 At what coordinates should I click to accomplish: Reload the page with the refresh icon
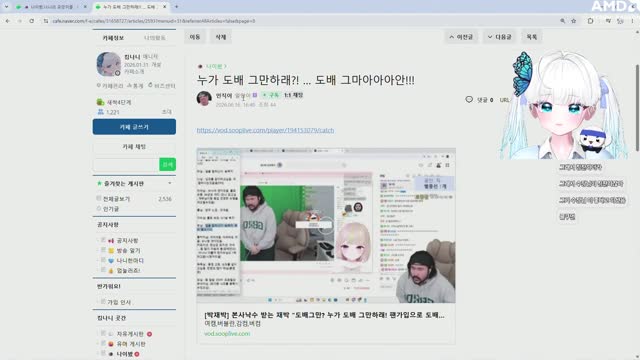(31, 21)
